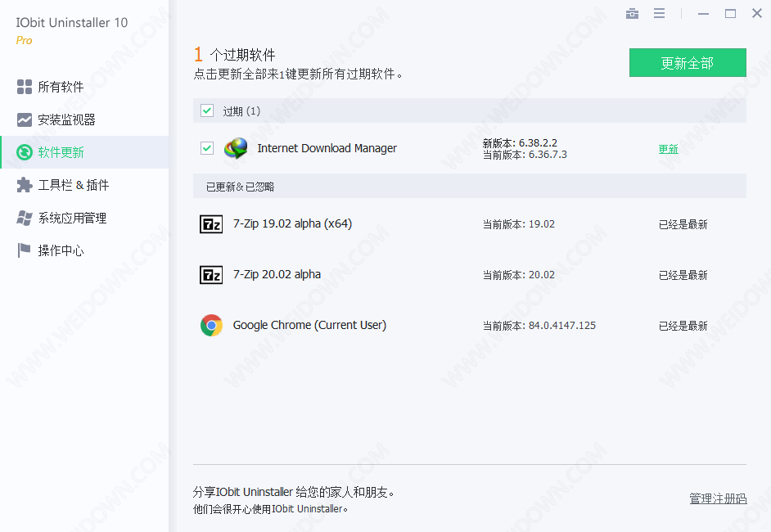Click the 工具栏 & 插件 puzzle icon
This screenshot has width=771, height=532.
coord(24,185)
